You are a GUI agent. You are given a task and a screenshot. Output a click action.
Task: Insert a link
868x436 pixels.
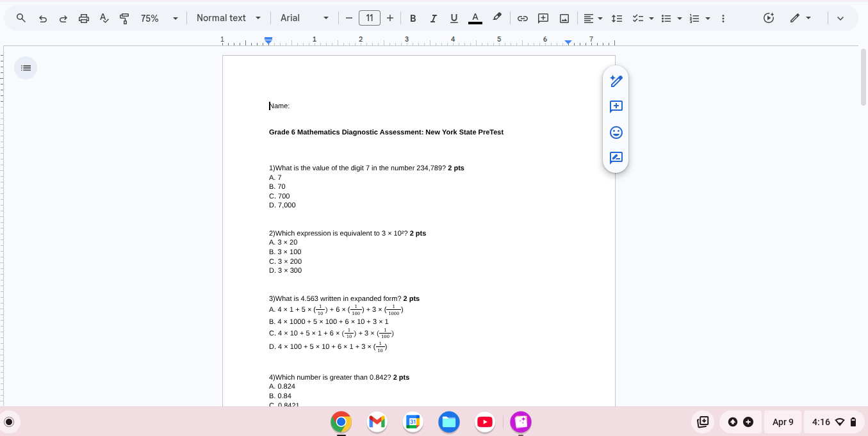(x=522, y=18)
